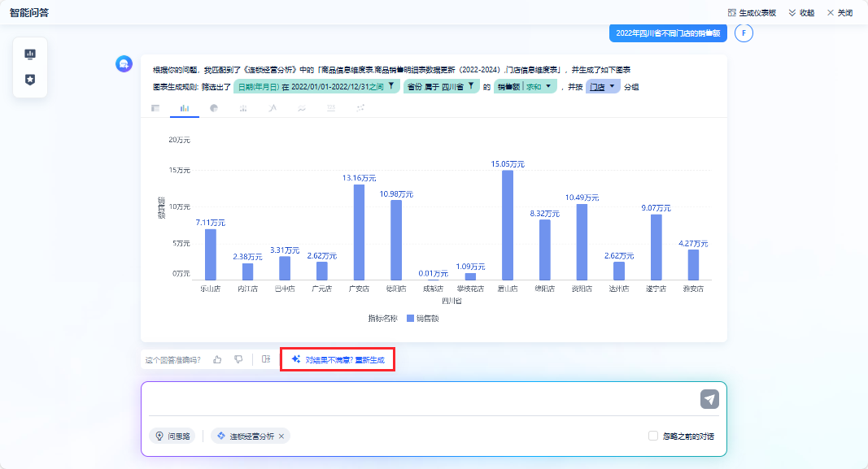868x469 pixels.
Task: Click the user avatar 'F' circle
Action: [x=744, y=33]
